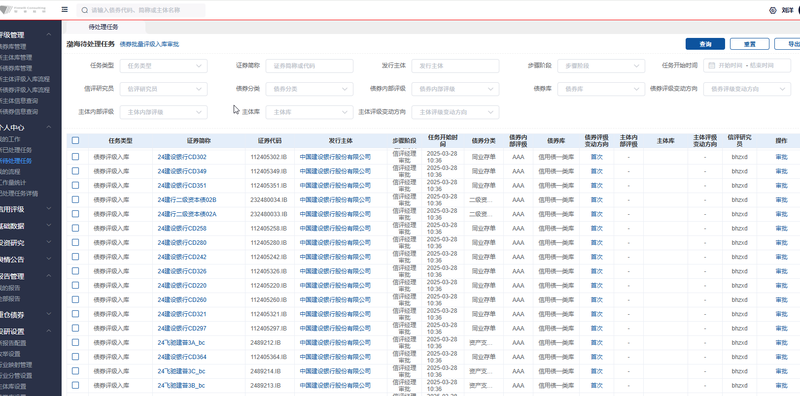Open the 债券分类 dropdown

pos(309,89)
